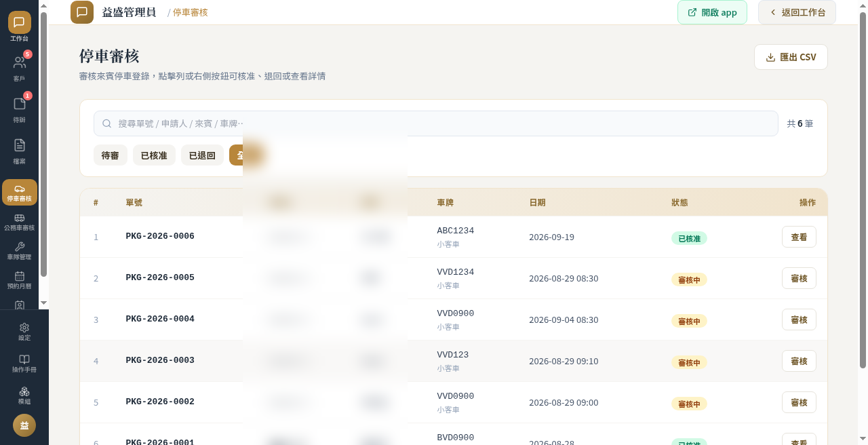Click plate VVD123

click(x=453, y=355)
